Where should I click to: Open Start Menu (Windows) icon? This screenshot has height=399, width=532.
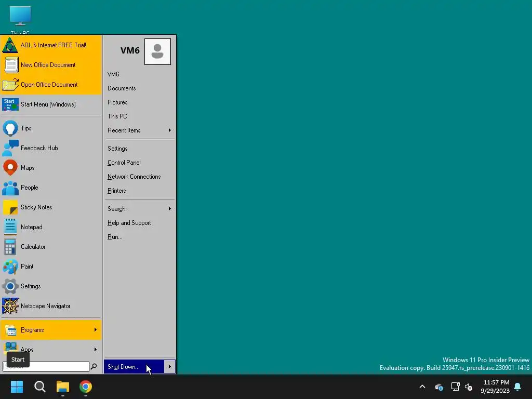point(10,104)
